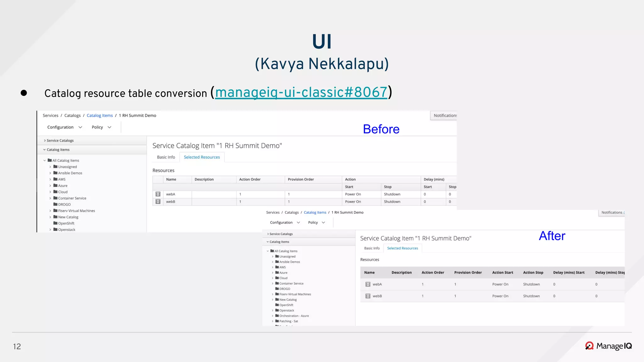Select Cloud in After tree

[x=283, y=278]
